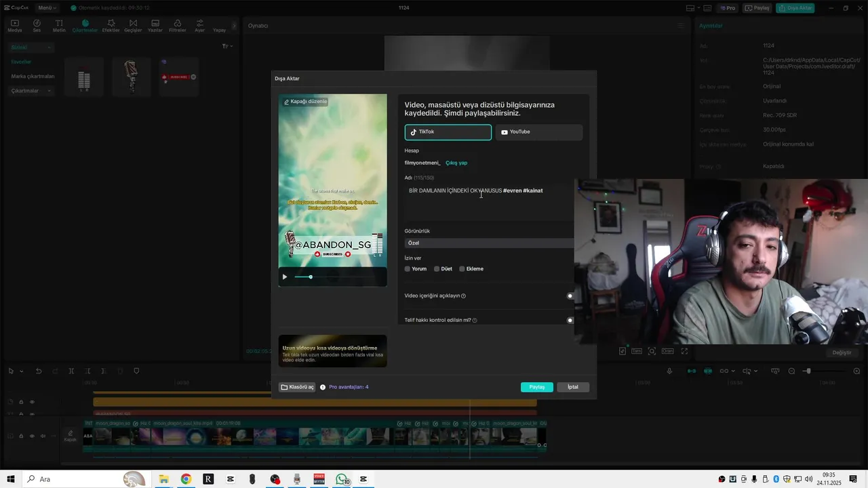Image resolution: width=868 pixels, height=488 pixels.
Task: Click timeline zoom out icon
Action: click(792, 371)
